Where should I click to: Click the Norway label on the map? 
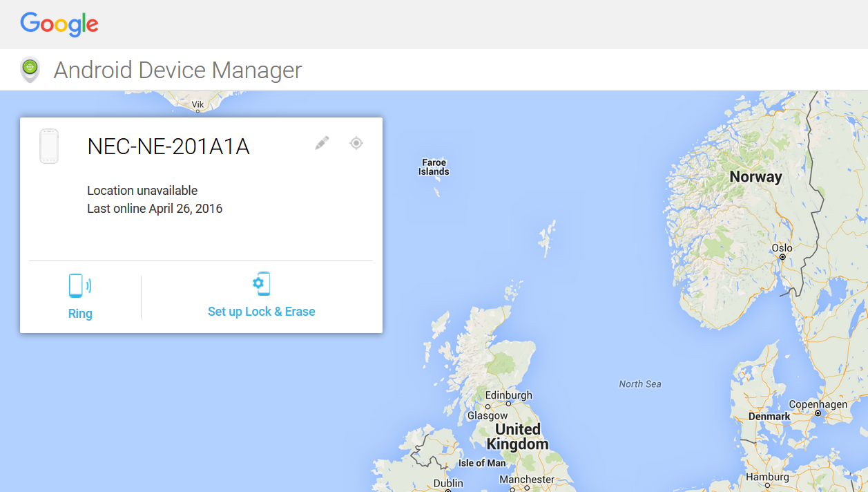(756, 177)
